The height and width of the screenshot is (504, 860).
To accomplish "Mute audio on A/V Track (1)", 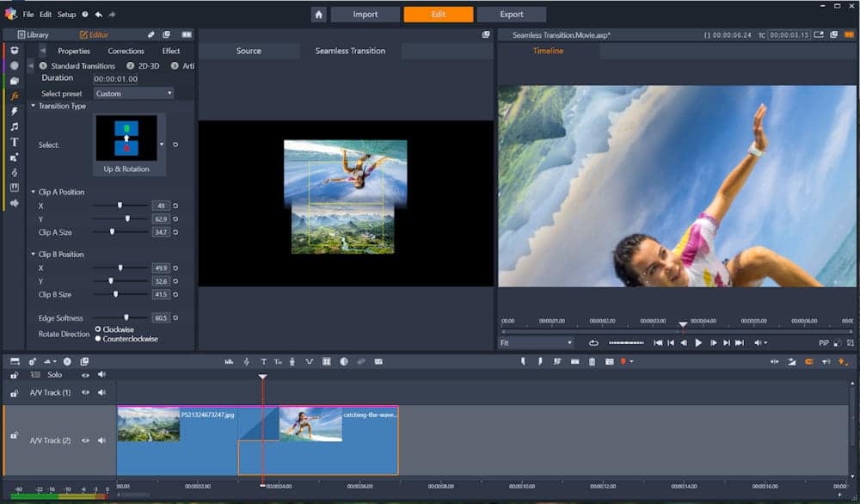I will point(101,392).
